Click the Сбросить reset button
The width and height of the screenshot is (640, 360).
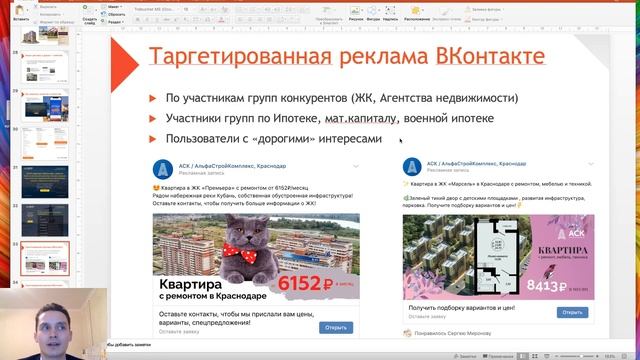coord(113,14)
